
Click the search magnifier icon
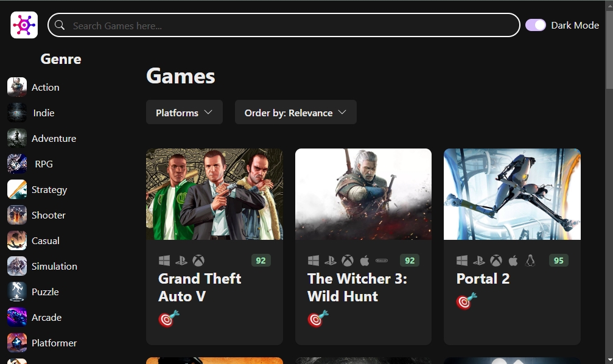60,25
